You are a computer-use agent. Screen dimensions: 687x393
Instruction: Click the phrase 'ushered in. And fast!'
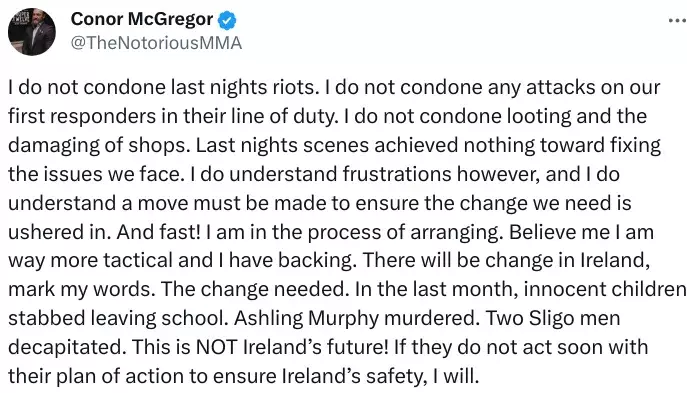pyautogui.click(x=104, y=232)
